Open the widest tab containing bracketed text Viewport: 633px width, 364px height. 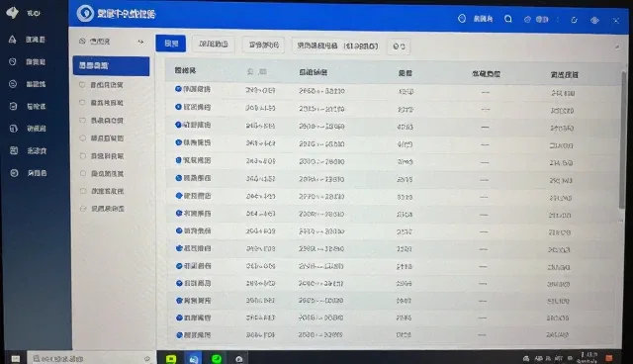(337, 45)
